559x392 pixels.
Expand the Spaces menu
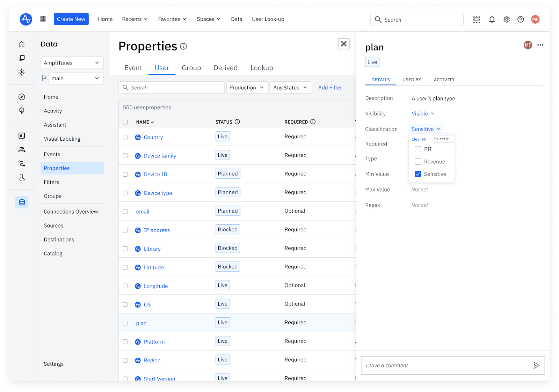(x=209, y=19)
